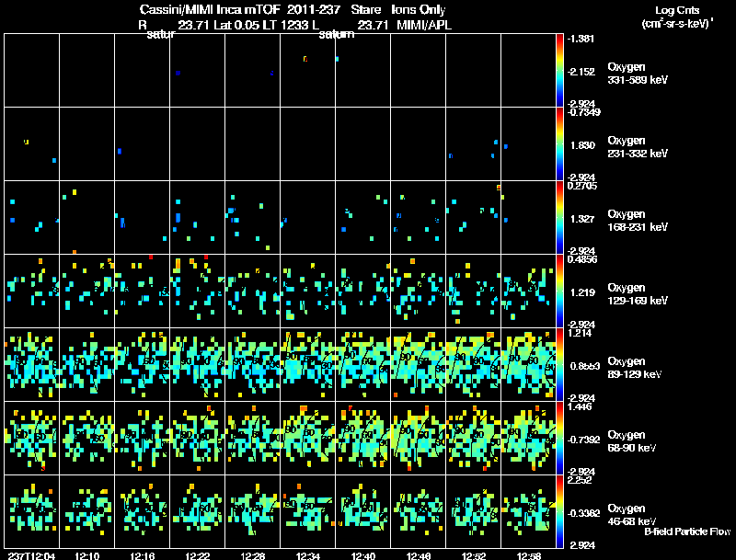Image resolution: width=736 pixels, height=560 pixels.
Task: Click the 'Log Cnts' color scale heading
Action: tap(677, 10)
